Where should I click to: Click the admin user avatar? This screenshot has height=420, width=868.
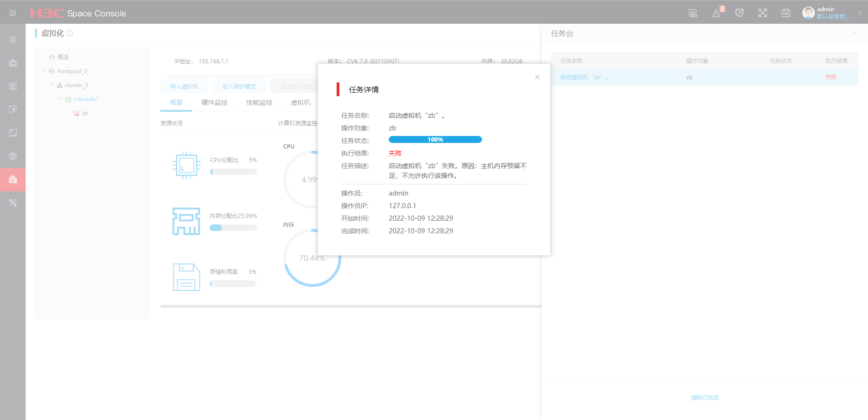[x=808, y=13]
